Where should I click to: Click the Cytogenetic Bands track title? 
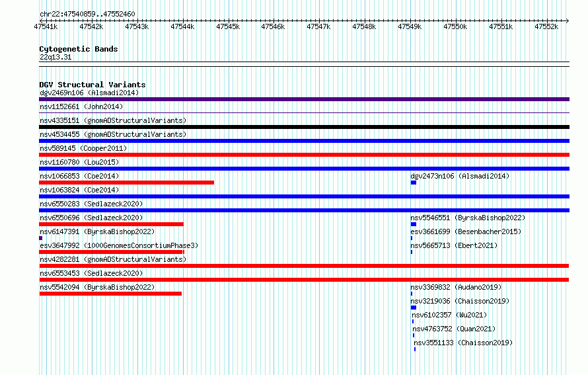[79, 49]
